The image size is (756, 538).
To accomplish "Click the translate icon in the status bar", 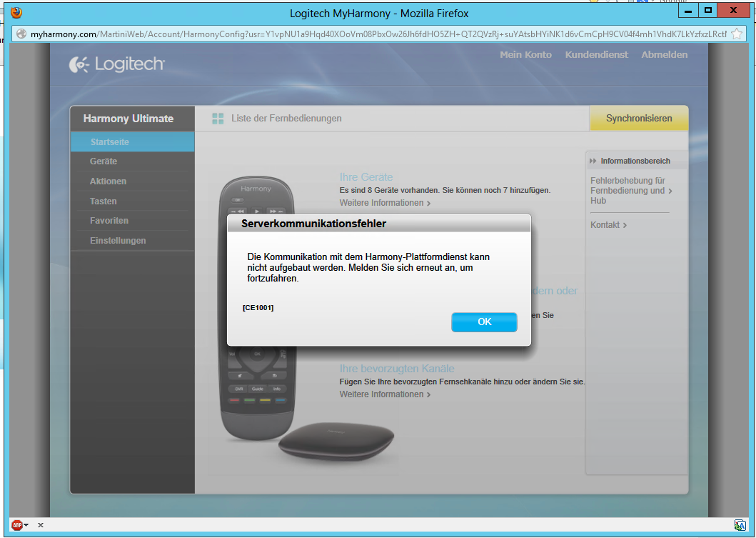I will (x=740, y=525).
